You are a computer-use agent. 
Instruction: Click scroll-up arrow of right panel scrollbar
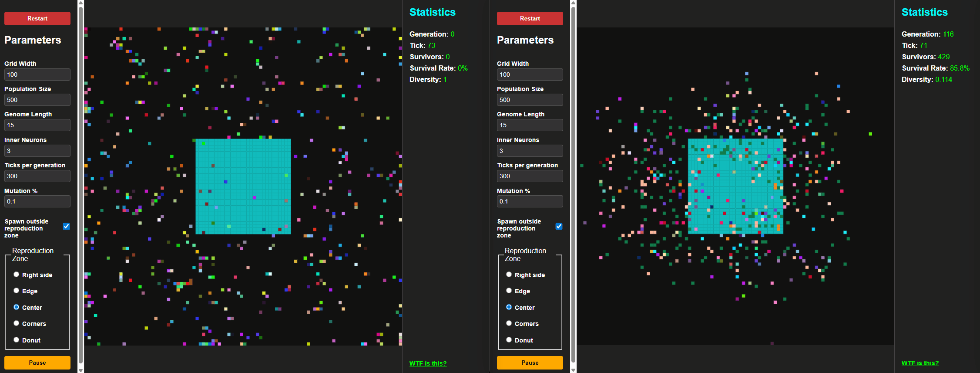573,3
